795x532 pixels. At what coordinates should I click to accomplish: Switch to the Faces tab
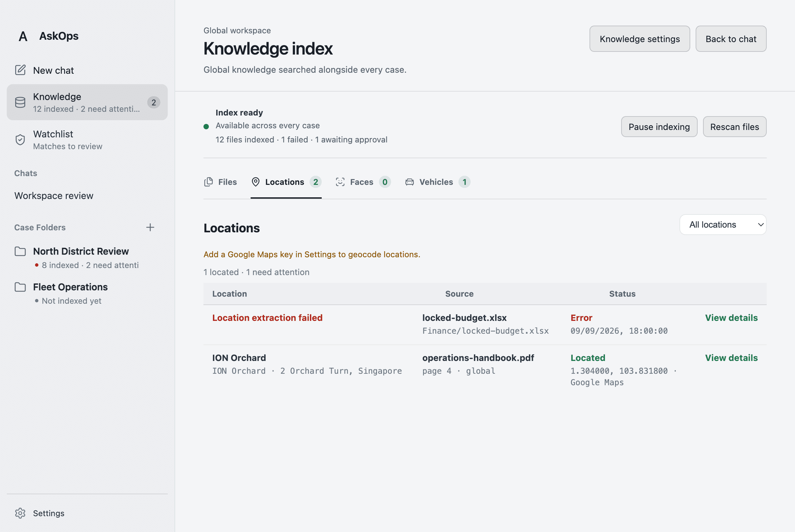363,182
